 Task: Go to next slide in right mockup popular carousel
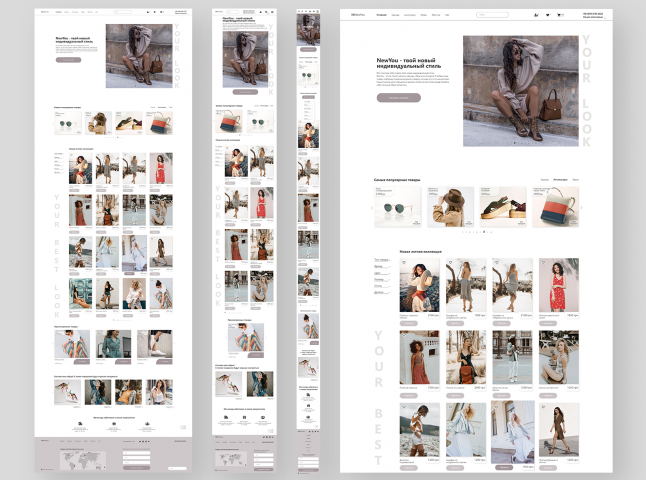[x=582, y=207]
